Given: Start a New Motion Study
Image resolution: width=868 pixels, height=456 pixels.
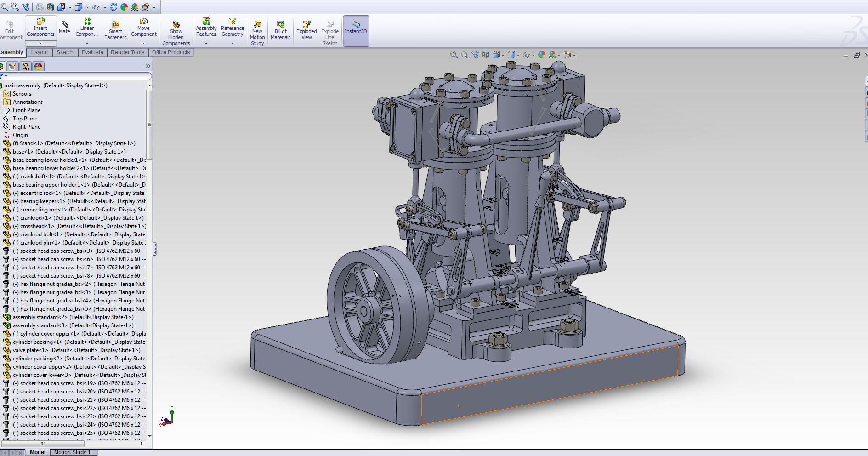Looking at the screenshot, I should click(x=257, y=33).
